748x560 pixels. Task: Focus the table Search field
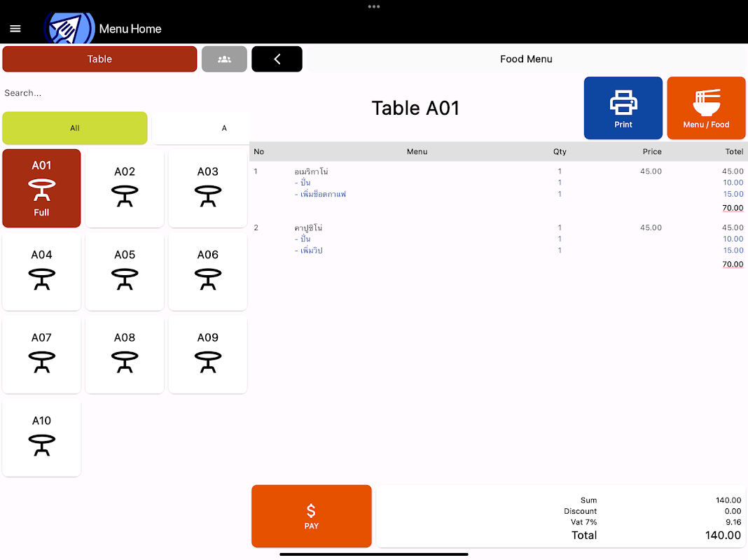tap(125, 93)
